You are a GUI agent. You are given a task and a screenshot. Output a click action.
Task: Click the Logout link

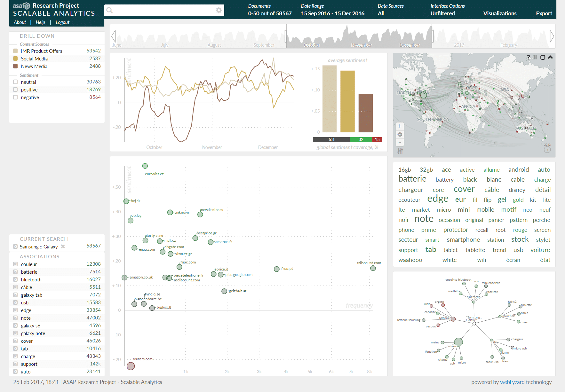pos(62,22)
